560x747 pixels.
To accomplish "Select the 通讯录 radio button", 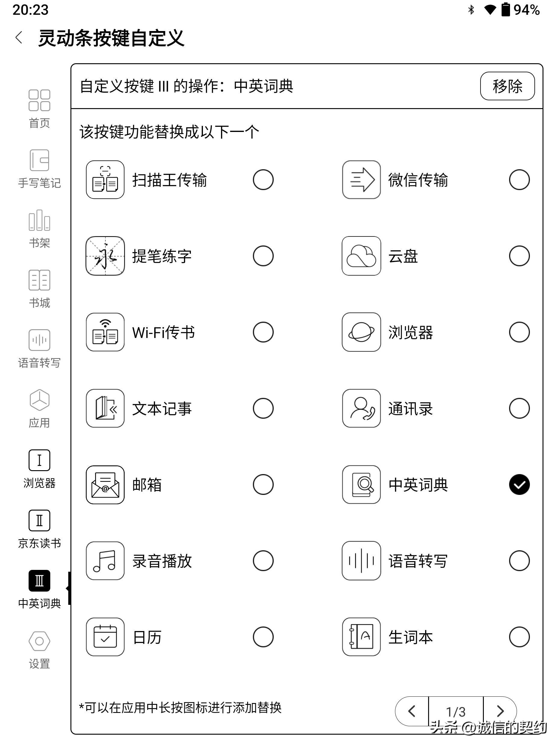I will click(519, 409).
